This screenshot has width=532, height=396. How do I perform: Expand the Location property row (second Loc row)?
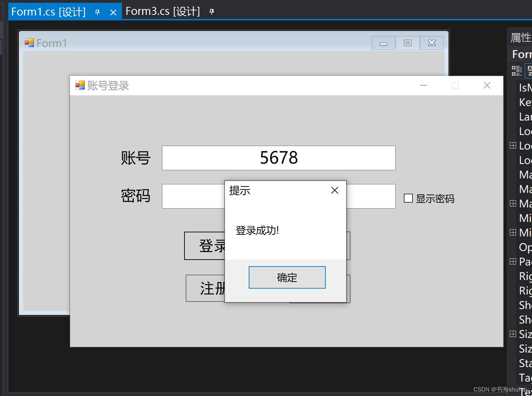click(513, 146)
